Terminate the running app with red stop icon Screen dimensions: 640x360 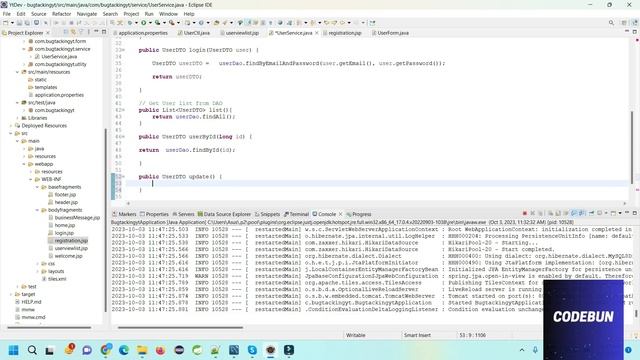(x=525, y=213)
